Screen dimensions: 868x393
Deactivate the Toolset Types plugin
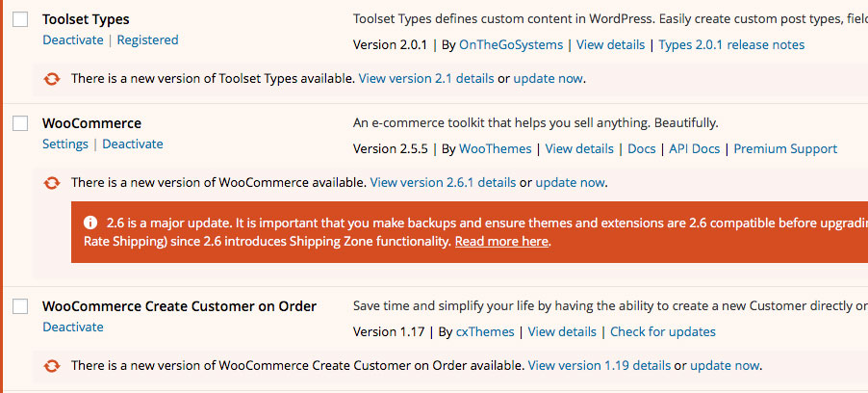(x=73, y=39)
